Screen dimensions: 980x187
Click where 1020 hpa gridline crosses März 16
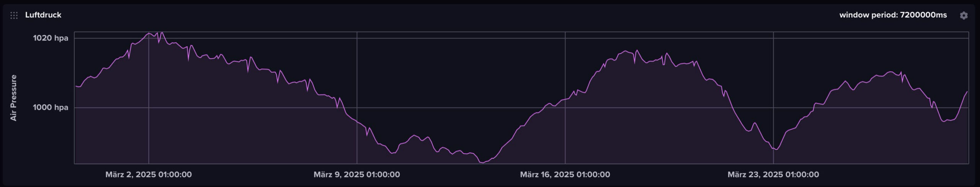coord(565,38)
